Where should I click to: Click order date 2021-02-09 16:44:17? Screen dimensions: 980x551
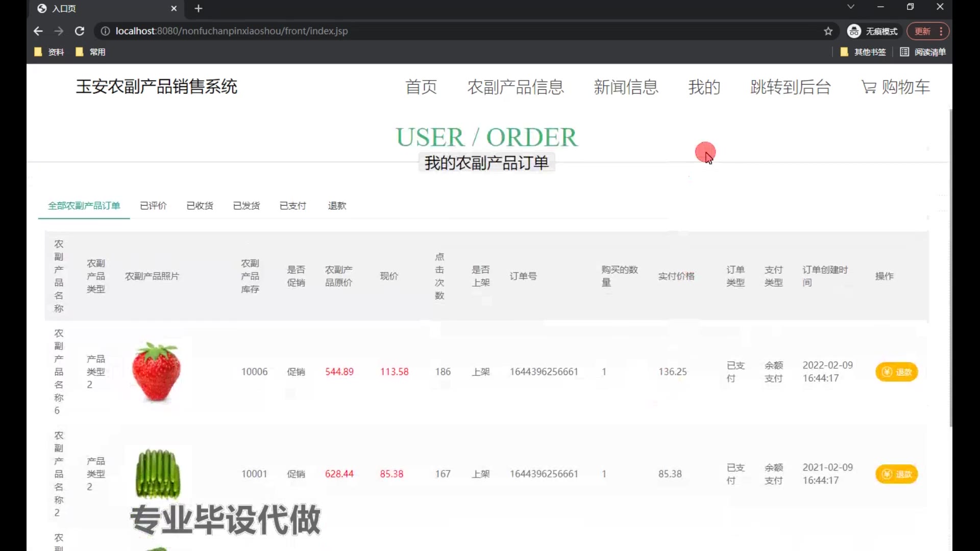click(827, 474)
